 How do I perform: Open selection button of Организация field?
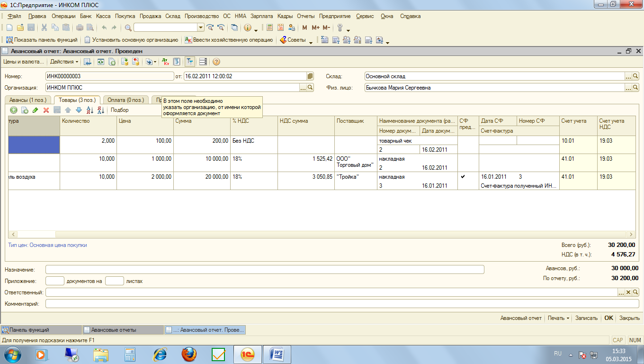point(303,88)
